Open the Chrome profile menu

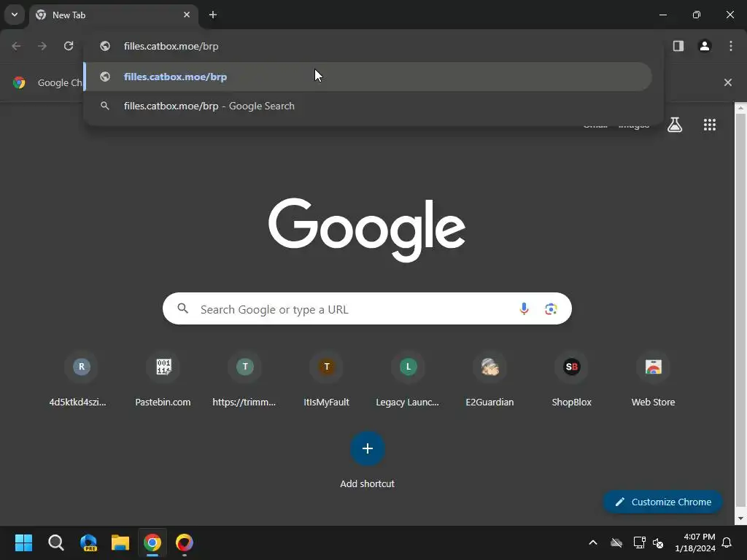click(705, 46)
